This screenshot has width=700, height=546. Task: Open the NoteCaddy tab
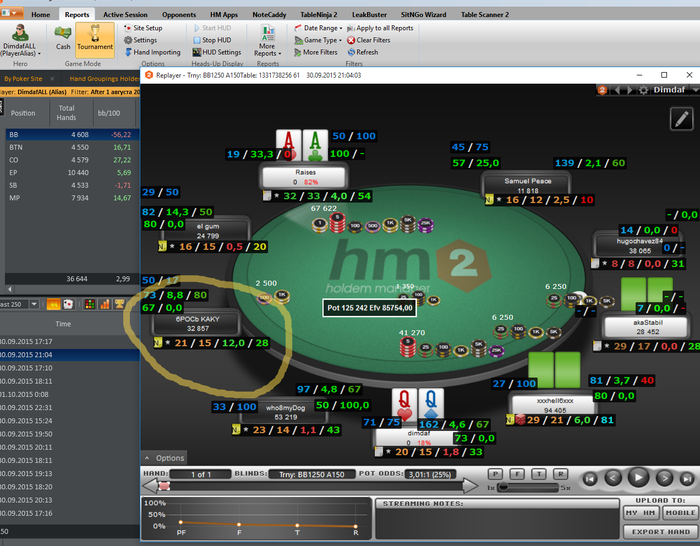[269, 15]
